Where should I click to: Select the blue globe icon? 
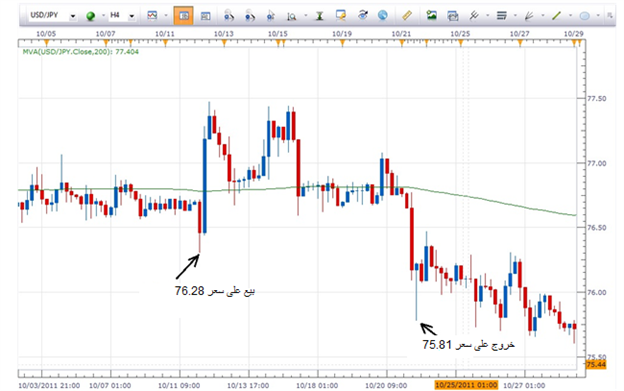pos(382,16)
